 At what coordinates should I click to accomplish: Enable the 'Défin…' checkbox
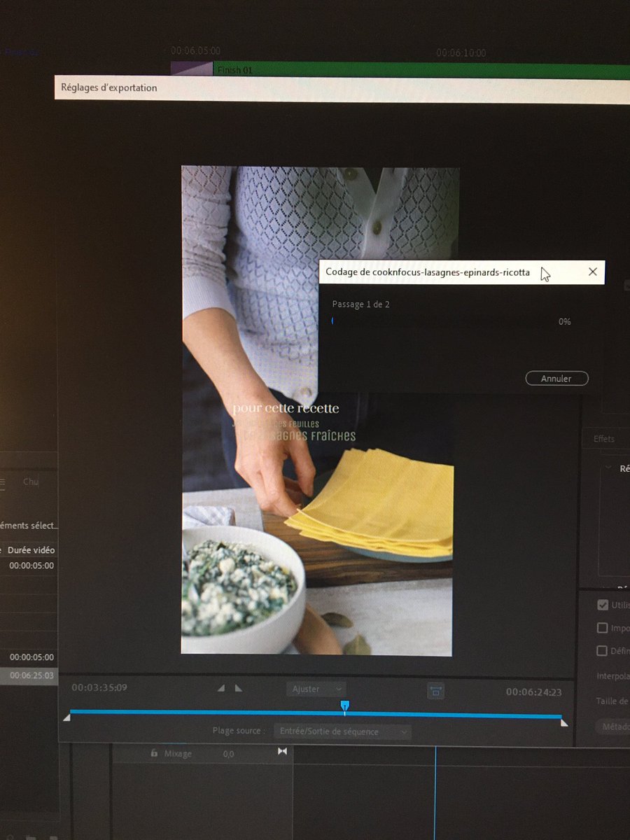pos(601,651)
